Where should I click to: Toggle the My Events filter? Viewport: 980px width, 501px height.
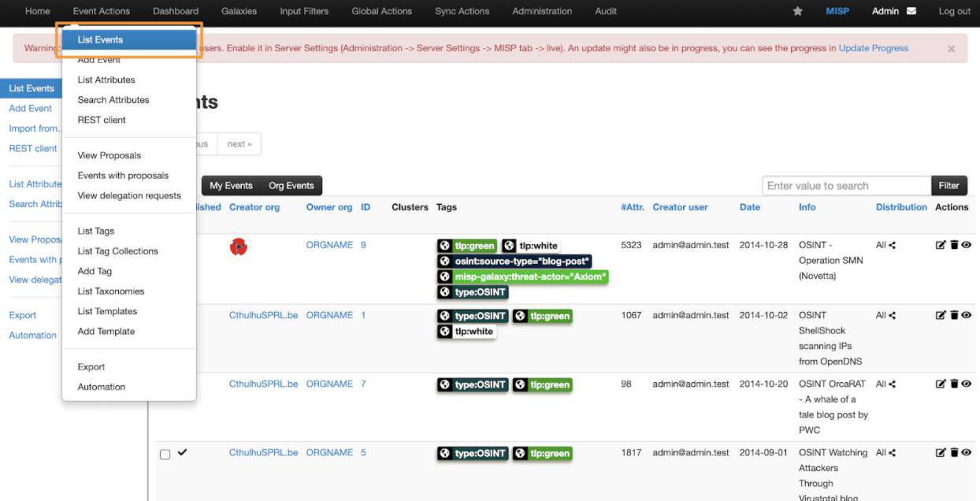231,186
